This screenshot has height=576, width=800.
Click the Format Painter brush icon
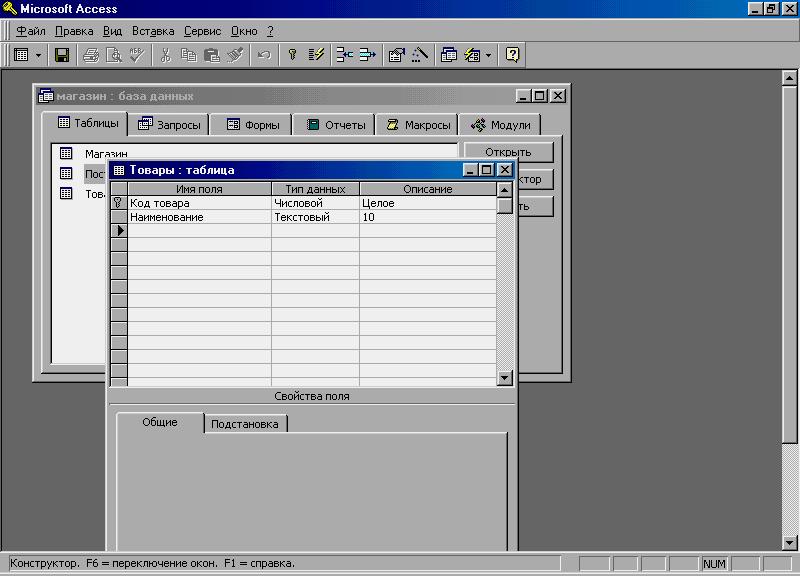[235, 55]
